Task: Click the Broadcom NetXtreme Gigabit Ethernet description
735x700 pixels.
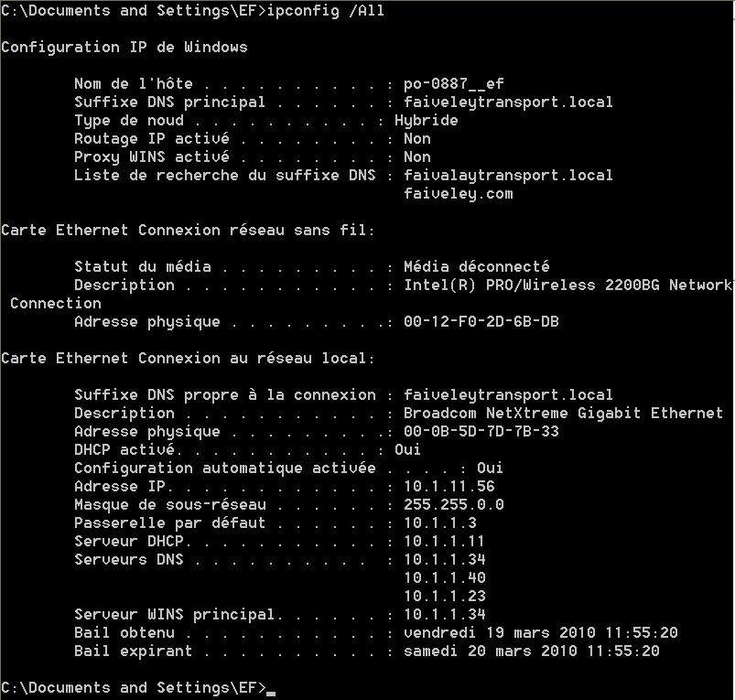Action: pos(564,414)
